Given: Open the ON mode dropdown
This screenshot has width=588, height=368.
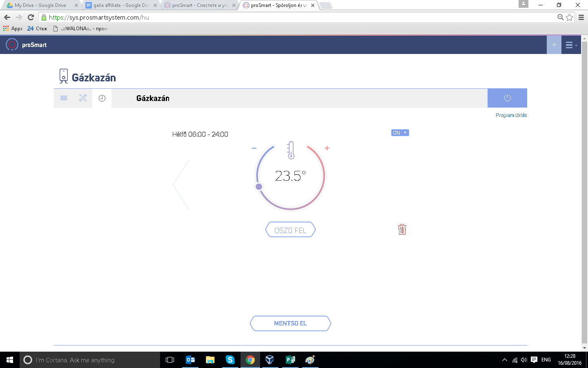Looking at the screenshot, I should click(x=400, y=133).
